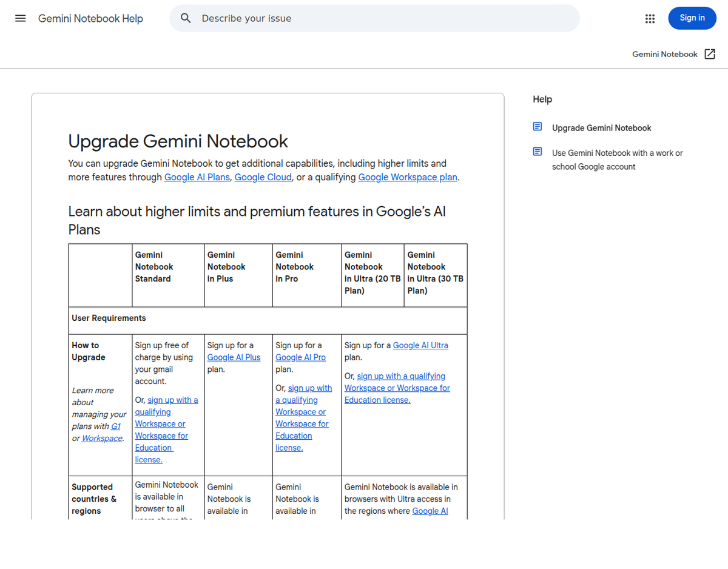728x569 pixels.
Task: Click the Ultra (30 TB Plan) column header
Action: 436,273
